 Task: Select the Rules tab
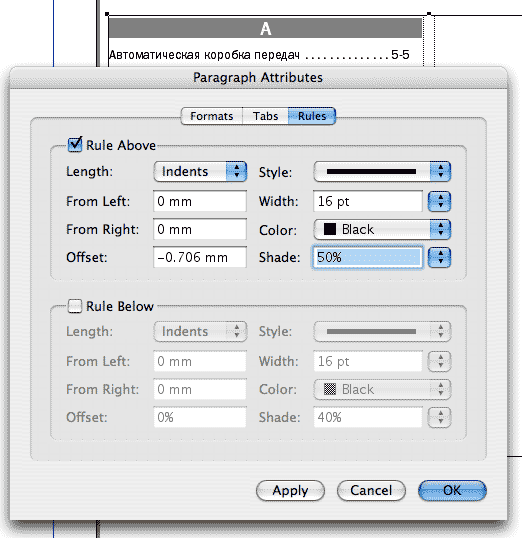[x=312, y=116]
